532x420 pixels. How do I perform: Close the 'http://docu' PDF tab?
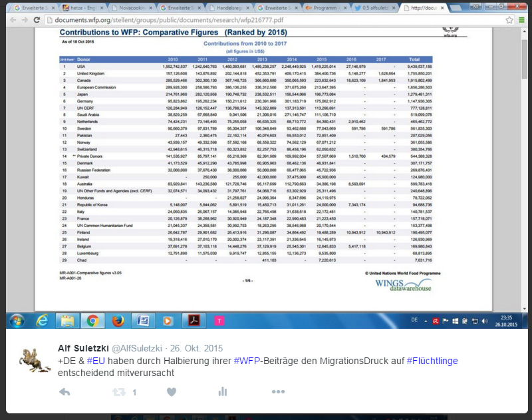pos(442,8)
